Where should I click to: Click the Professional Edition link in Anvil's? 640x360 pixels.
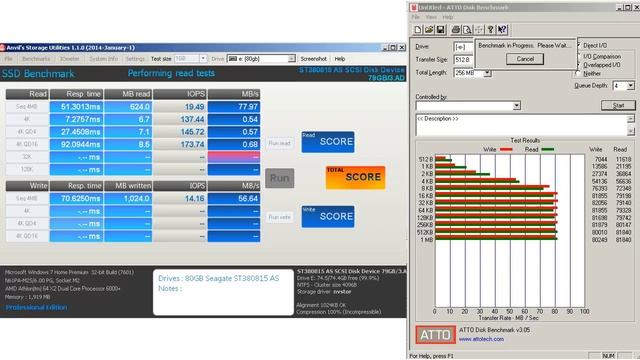click(x=36, y=307)
